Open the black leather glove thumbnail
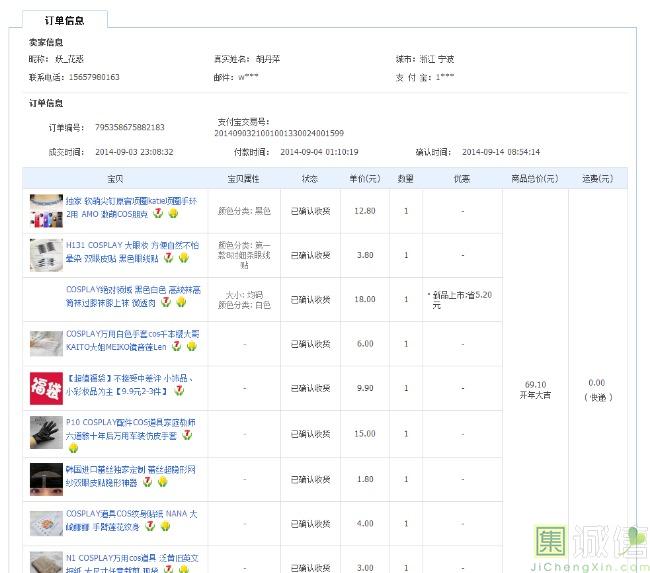The image size is (650, 573). tap(46, 432)
